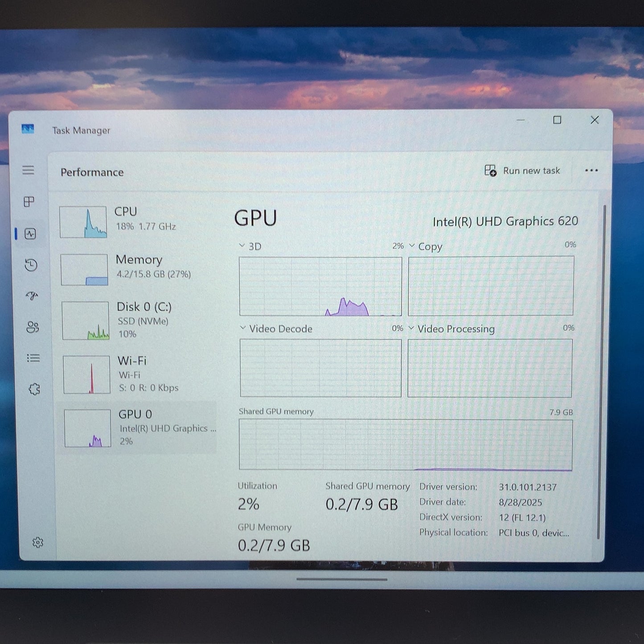Select the Wi-Fi performance entry
Image resolution: width=644 pixels, height=644 pixels.
pos(138,374)
